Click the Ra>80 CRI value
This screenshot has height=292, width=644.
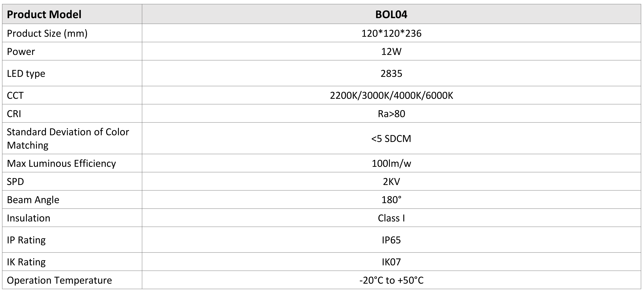point(391,114)
